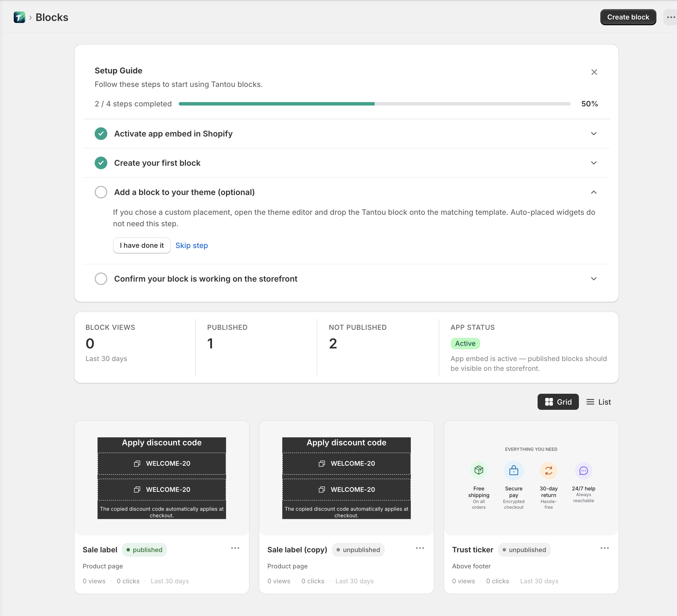Click the I have done it button
This screenshot has width=677, height=616.
[142, 245]
